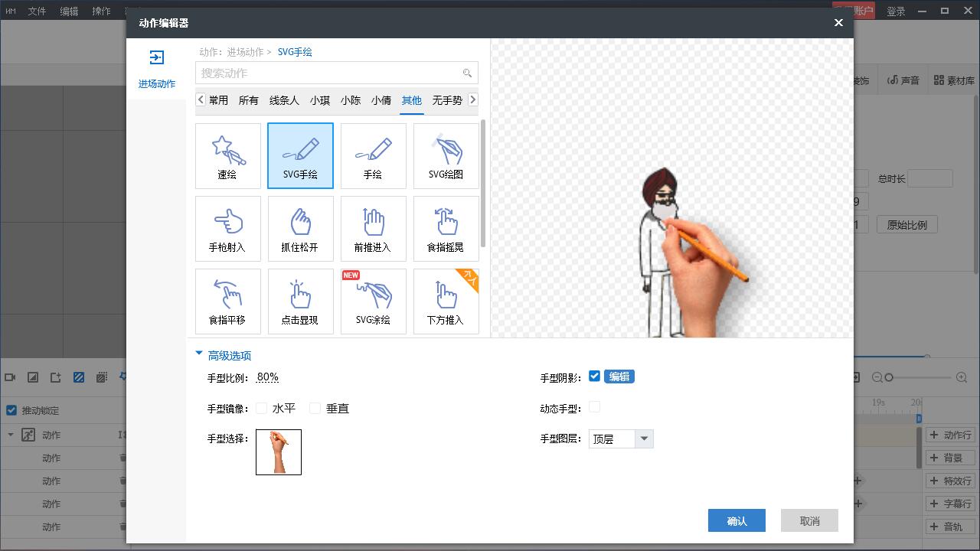Image resolution: width=980 pixels, height=551 pixels.
Task: Collapse the 高级选项 advanced options section
Action: pos(199,354)
